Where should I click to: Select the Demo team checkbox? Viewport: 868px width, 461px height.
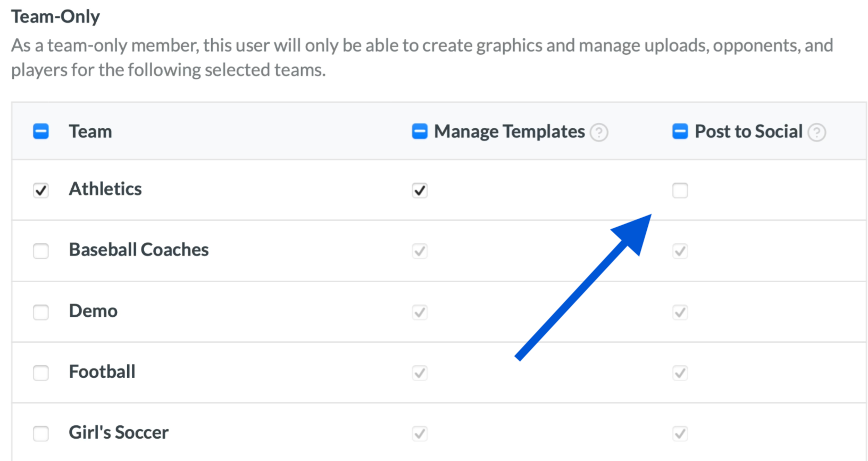click(41, 312)
